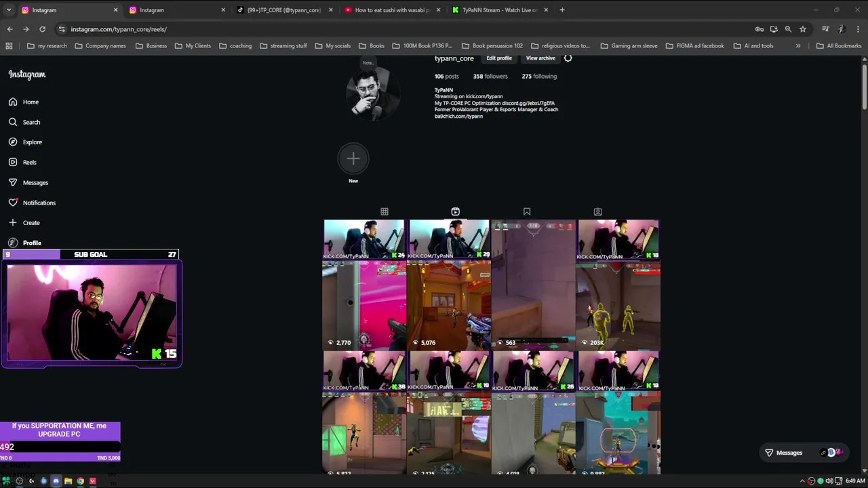Screen dimensions: 868x488
Task: Open OBS from the taskbar
Action: coord(19,481)
